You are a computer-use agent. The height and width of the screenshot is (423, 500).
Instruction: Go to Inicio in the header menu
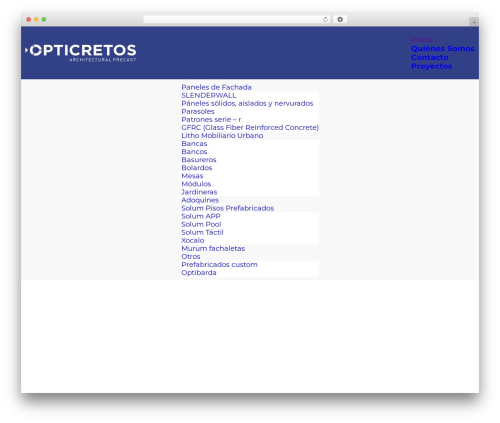point(422,40)
